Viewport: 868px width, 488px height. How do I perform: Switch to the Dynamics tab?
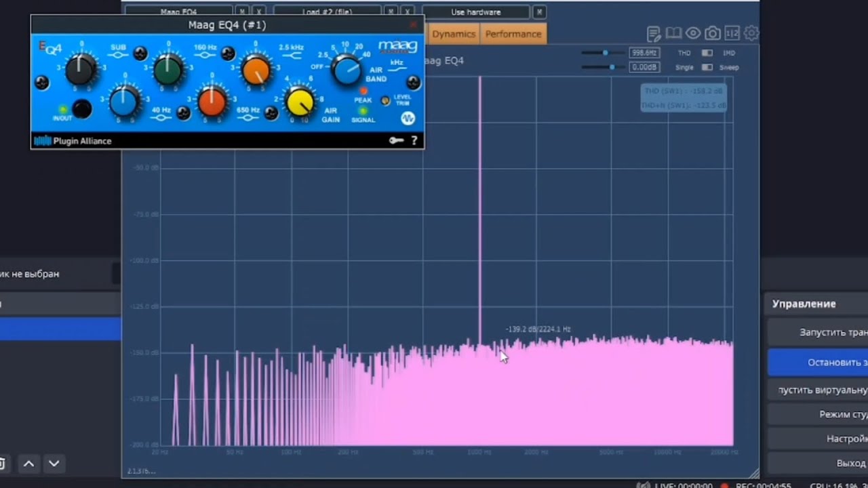(453, 34)
